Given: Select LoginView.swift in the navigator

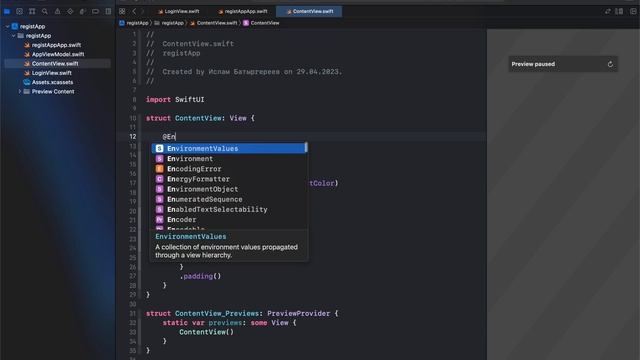Looking at the screenshot, I should pyautogui.click(x=51, y=73).
